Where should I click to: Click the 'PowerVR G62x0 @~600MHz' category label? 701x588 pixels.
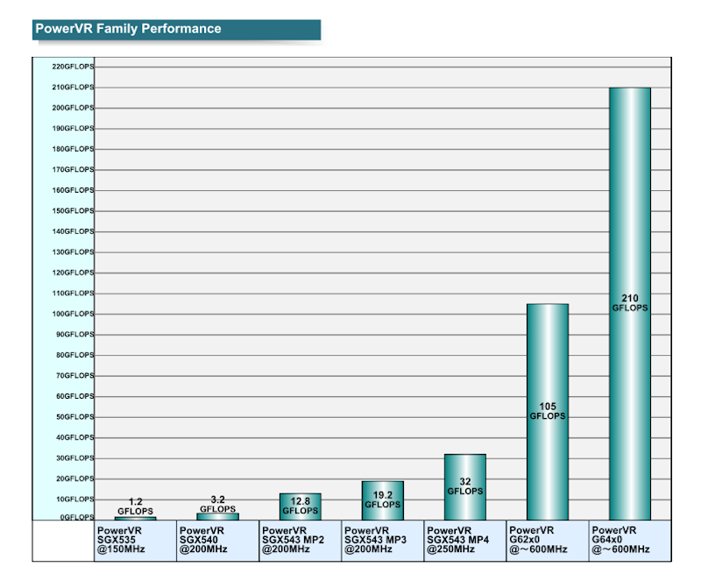538,540
